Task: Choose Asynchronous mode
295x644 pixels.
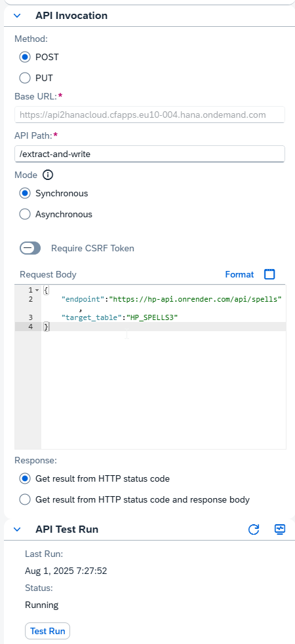Action: point(25,214)
